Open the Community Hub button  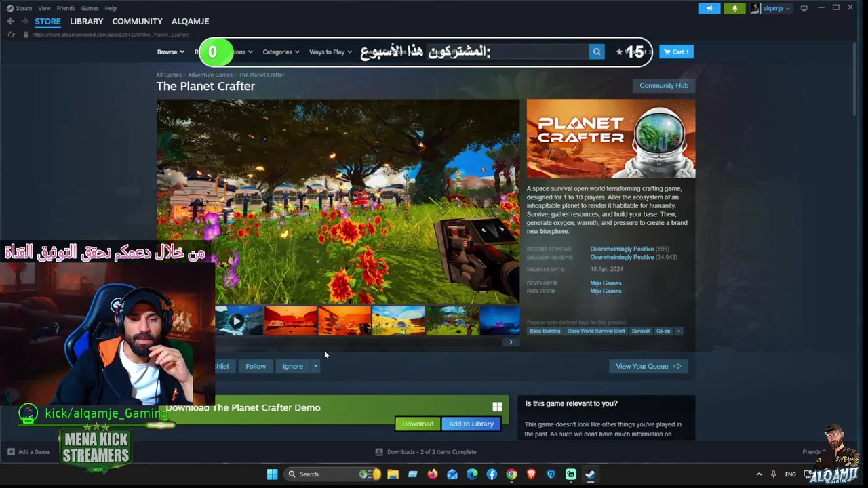point(664,85)
